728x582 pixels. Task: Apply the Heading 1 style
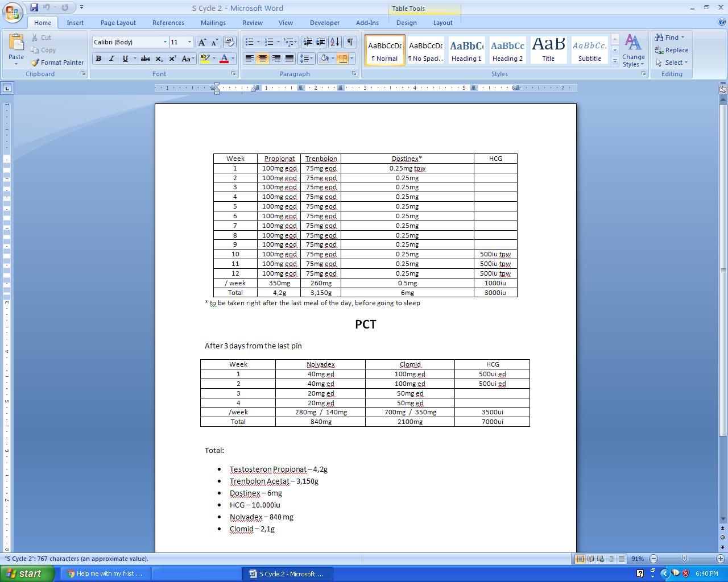pos(467,50)
